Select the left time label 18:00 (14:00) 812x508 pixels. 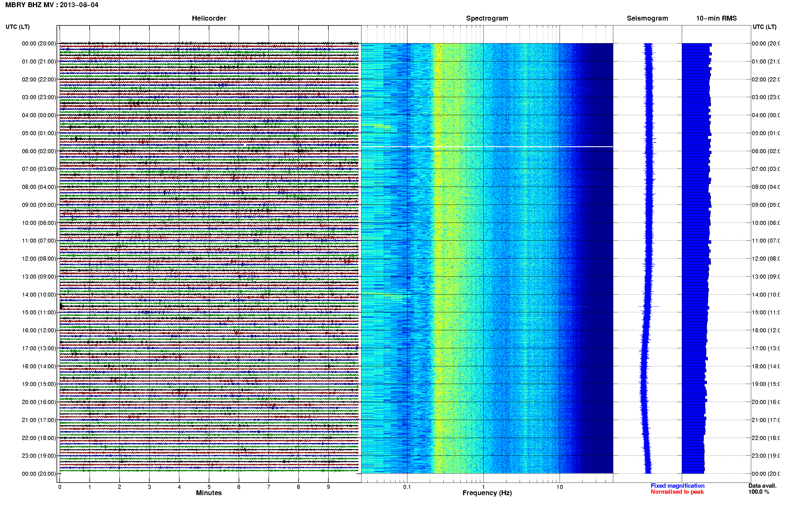[x=39, y=366]
